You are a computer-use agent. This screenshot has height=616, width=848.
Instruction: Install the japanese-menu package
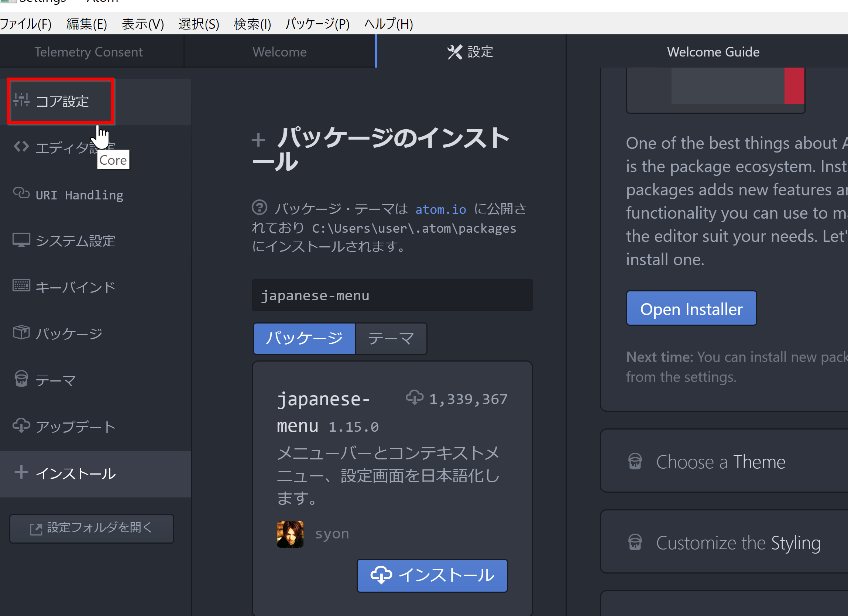[x=432, y=576]
